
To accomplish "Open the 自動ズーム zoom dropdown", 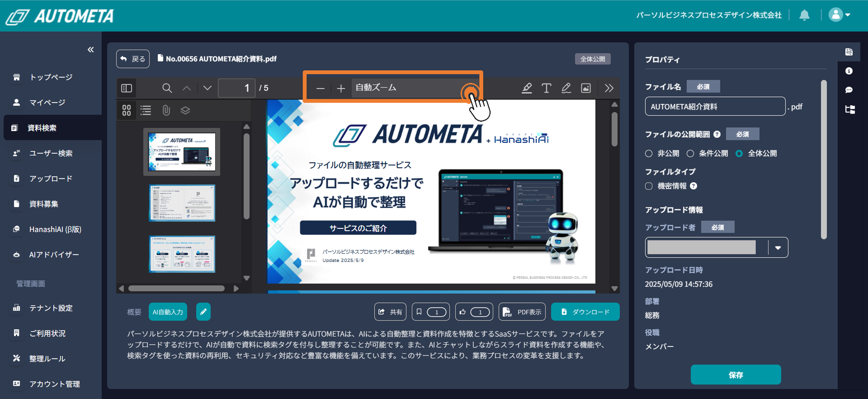I will coord(411,88).
